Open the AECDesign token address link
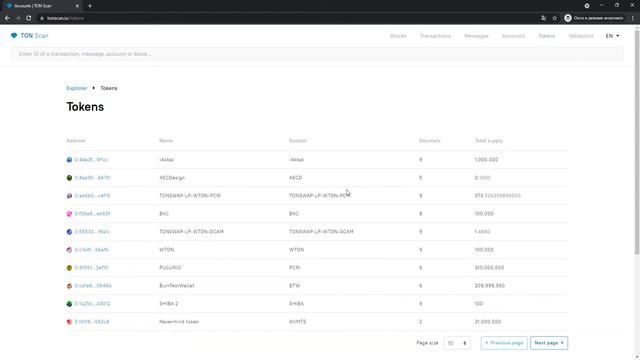The width and height of the screenshot is (640, 360). point(93,178)
